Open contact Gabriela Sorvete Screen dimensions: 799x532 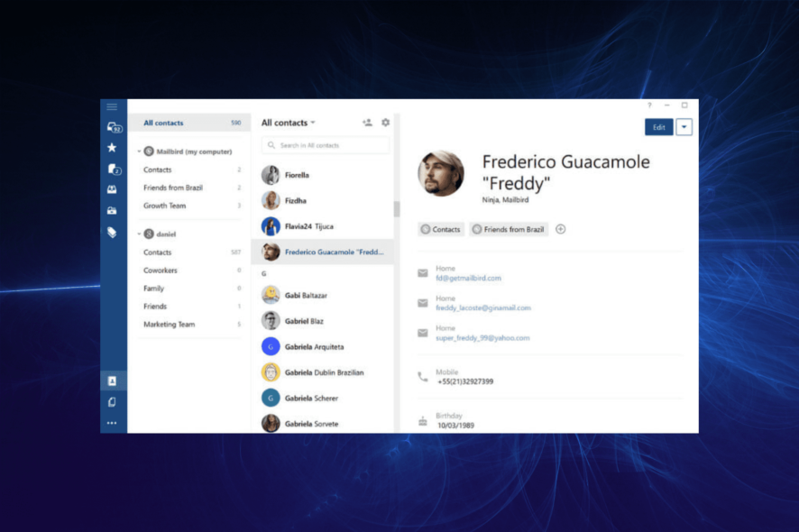(x=323, y=423)
